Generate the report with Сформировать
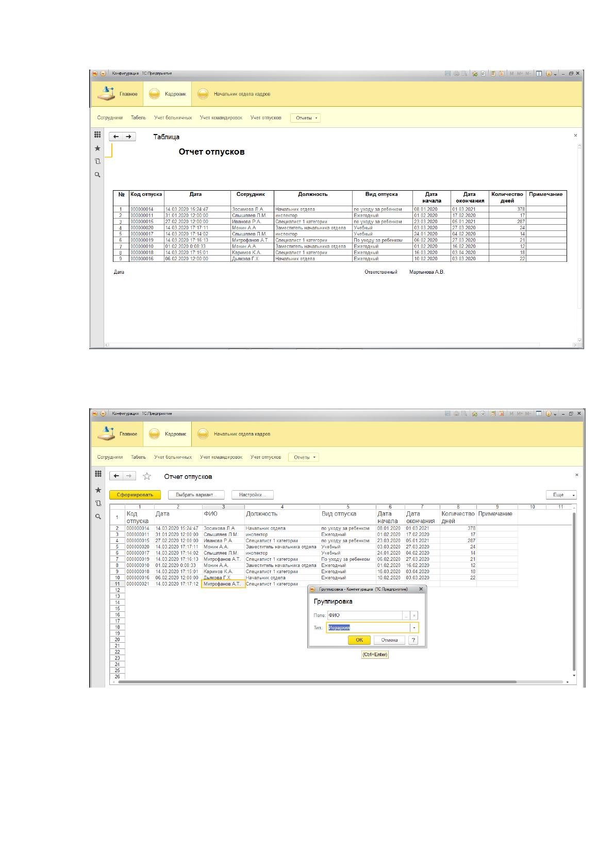Screen dimensions: 614x868 (135, 495)
